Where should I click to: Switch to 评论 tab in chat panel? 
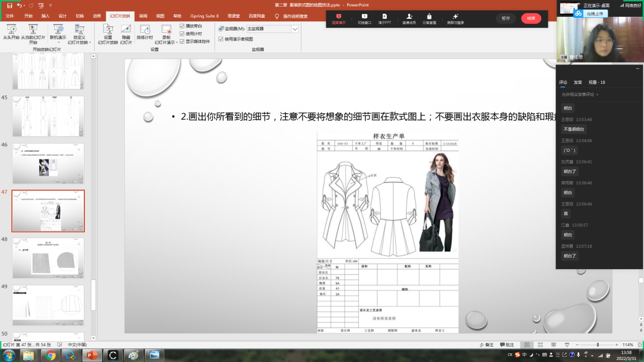[563, 82]
